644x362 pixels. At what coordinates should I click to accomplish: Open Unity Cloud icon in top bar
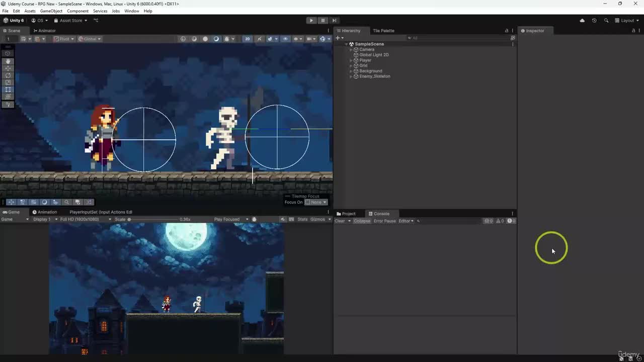(x=582, y=21)
